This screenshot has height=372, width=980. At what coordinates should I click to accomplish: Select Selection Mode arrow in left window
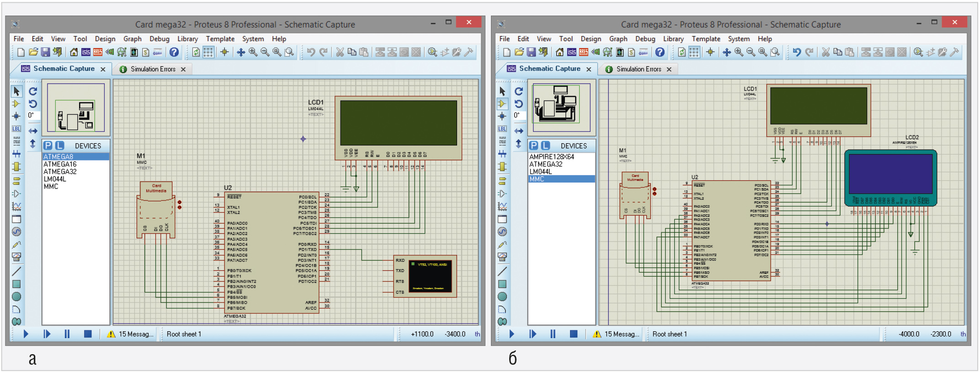point(16,91)
